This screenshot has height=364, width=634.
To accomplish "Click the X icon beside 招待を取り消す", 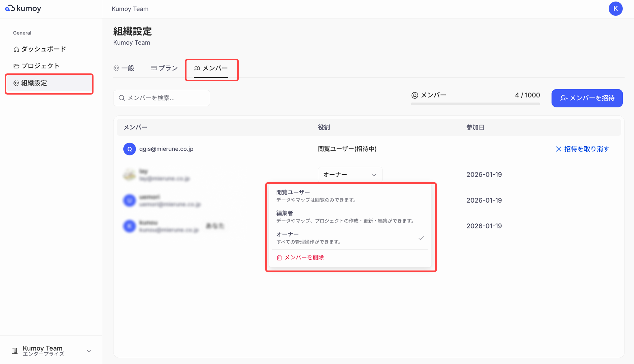I will pyautogui.click(x=558, y=149).
